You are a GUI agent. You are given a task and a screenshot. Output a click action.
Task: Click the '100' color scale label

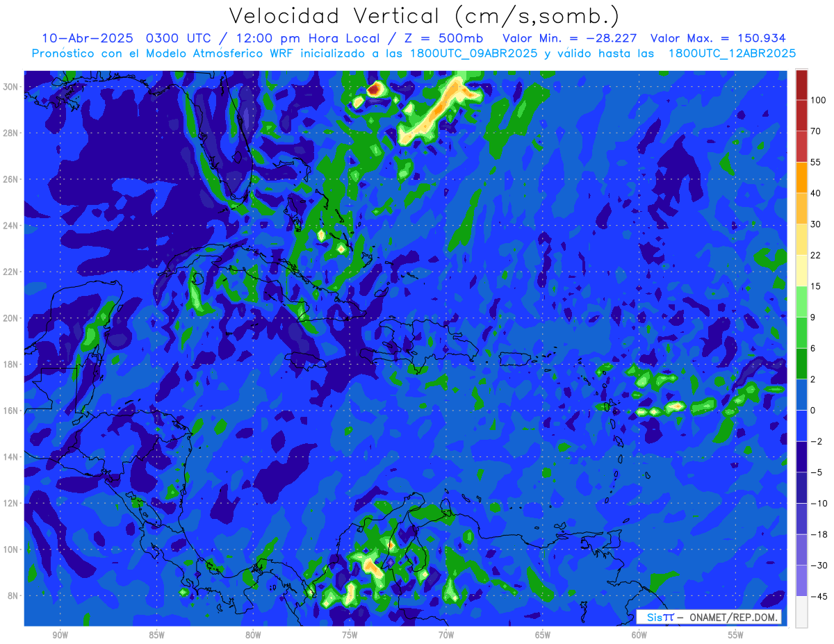(x=818, y=100)
